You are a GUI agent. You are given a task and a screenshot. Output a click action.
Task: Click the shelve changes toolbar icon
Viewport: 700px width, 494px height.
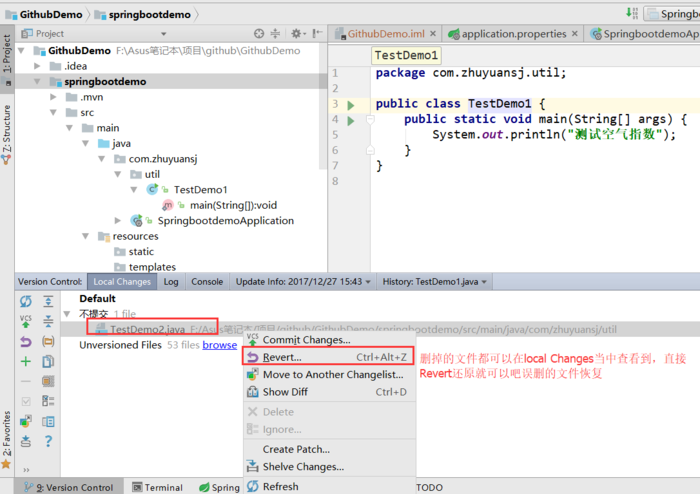pos(25,441)
